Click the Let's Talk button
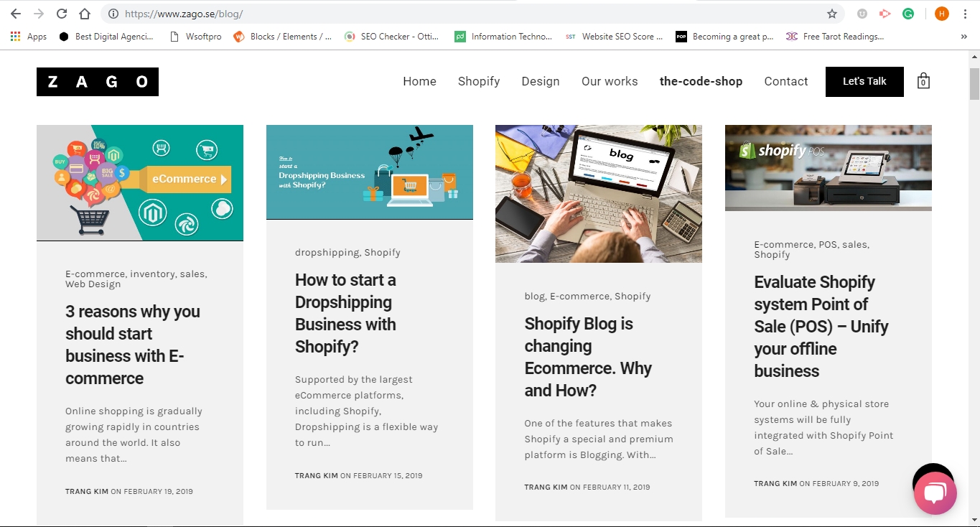 pos(864,81)
